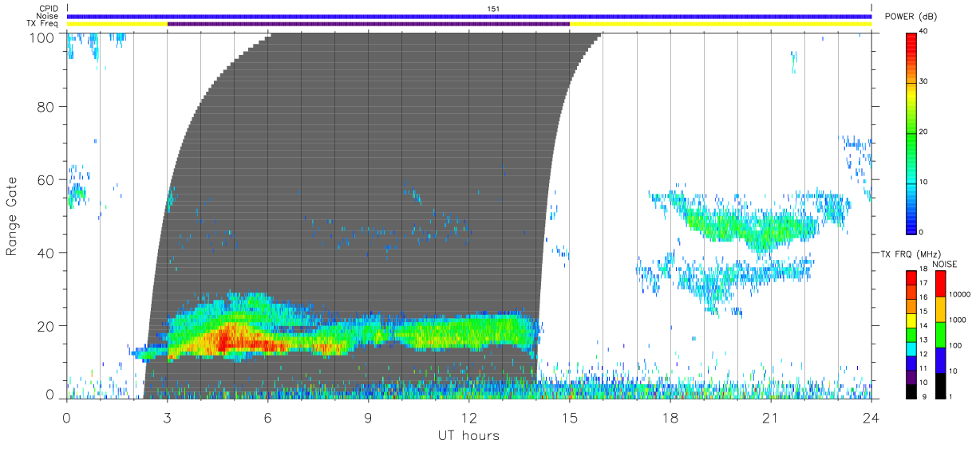
Task: Click the "60" tick on the Range Gate axis
Action: (46, 179)
